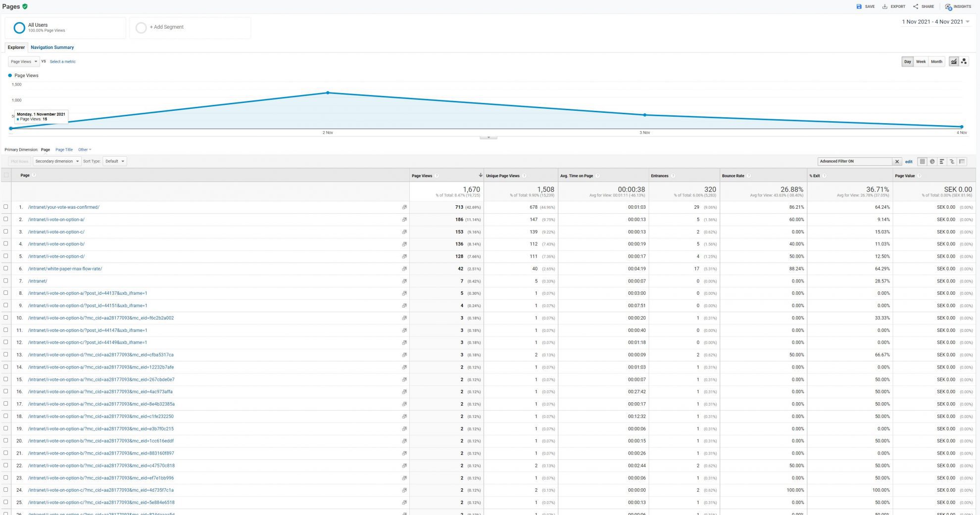
Task: Select the comparison view icon
Action: tap(952, 161)
